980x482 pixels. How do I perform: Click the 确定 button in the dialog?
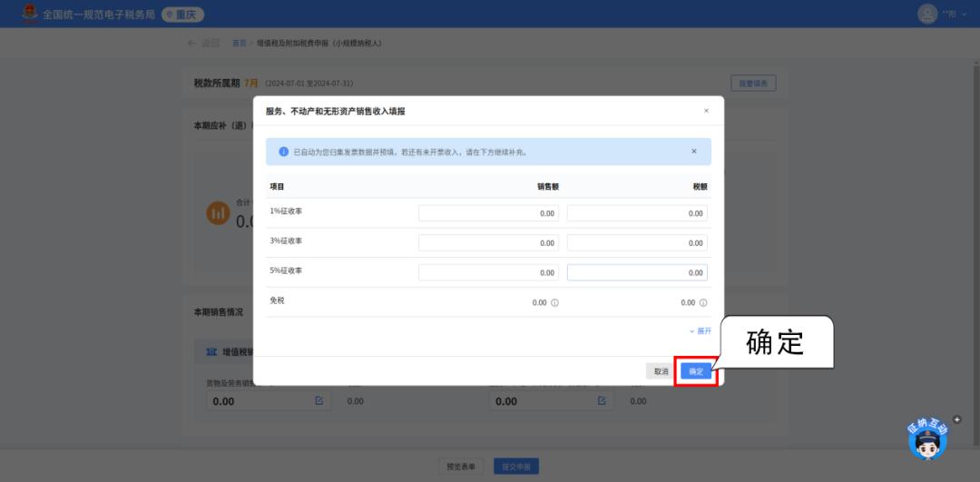(x=696, y=371)
